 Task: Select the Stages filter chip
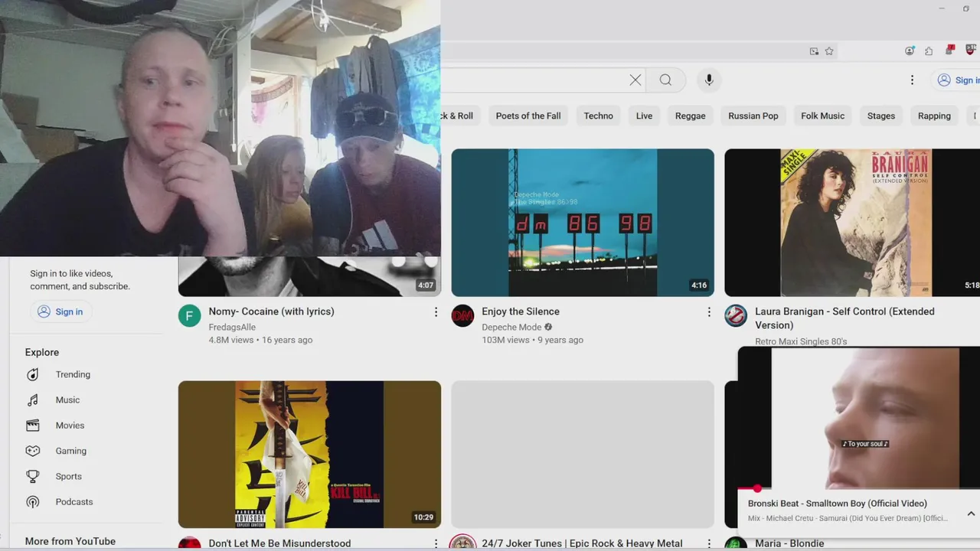click(x=881, y=116)
